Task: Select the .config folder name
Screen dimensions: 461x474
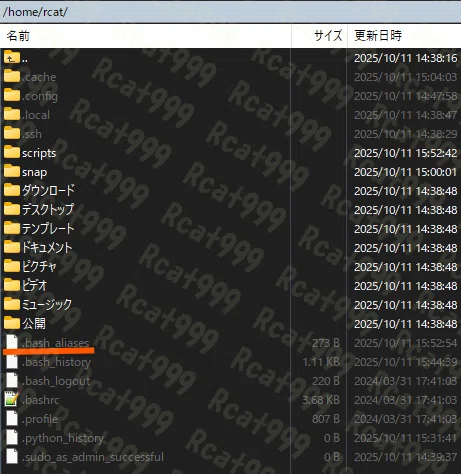Action: pos(40,96)
